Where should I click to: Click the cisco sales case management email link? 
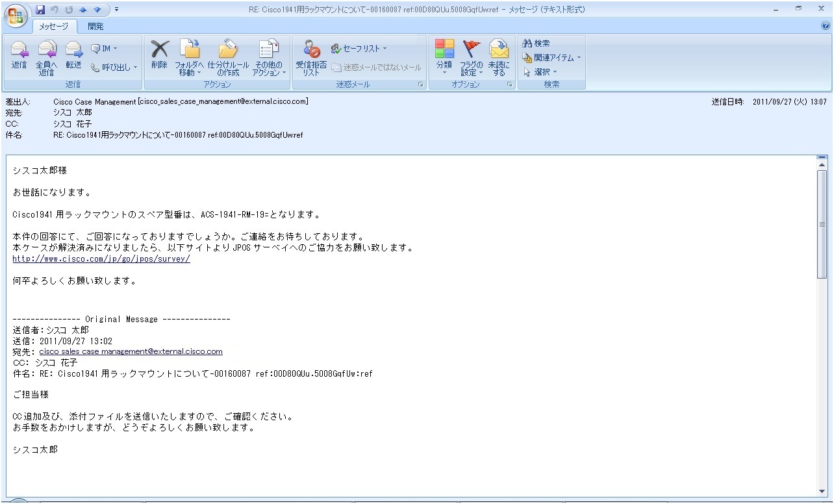tap(131, 351)
